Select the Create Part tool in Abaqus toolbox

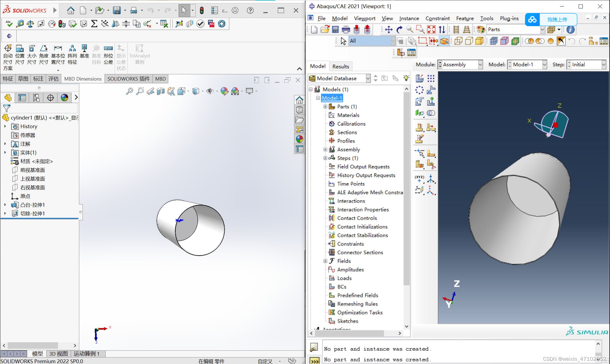420,78
